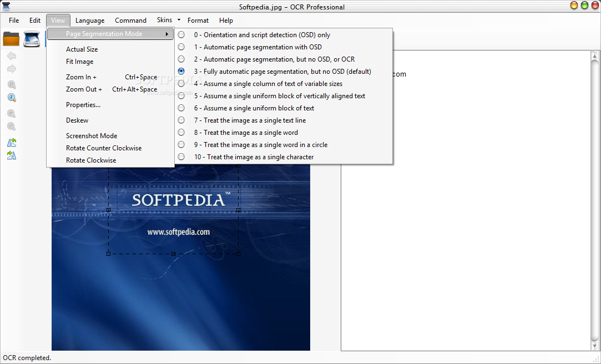Viewport: 601px width, 364px height.
Task: Open the Edit menu
Action: pyautogui.click(x=35, y=21)
